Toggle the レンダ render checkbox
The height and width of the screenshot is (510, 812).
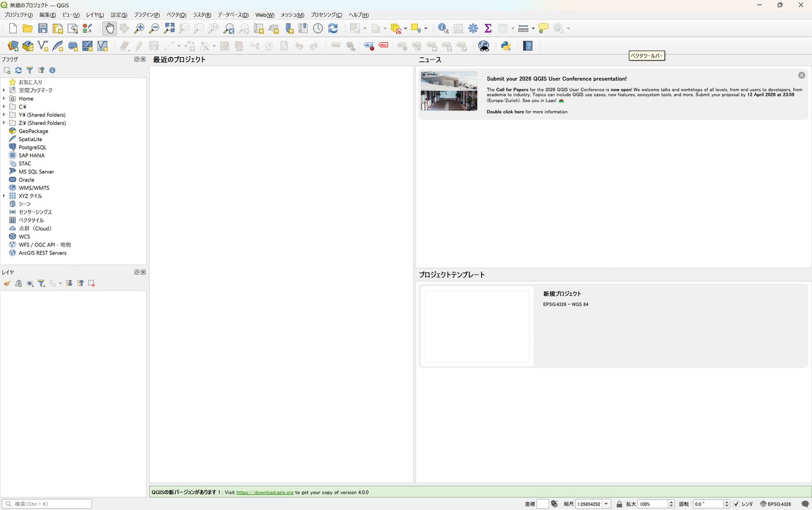pyautogui.click(x=736, y=504)
